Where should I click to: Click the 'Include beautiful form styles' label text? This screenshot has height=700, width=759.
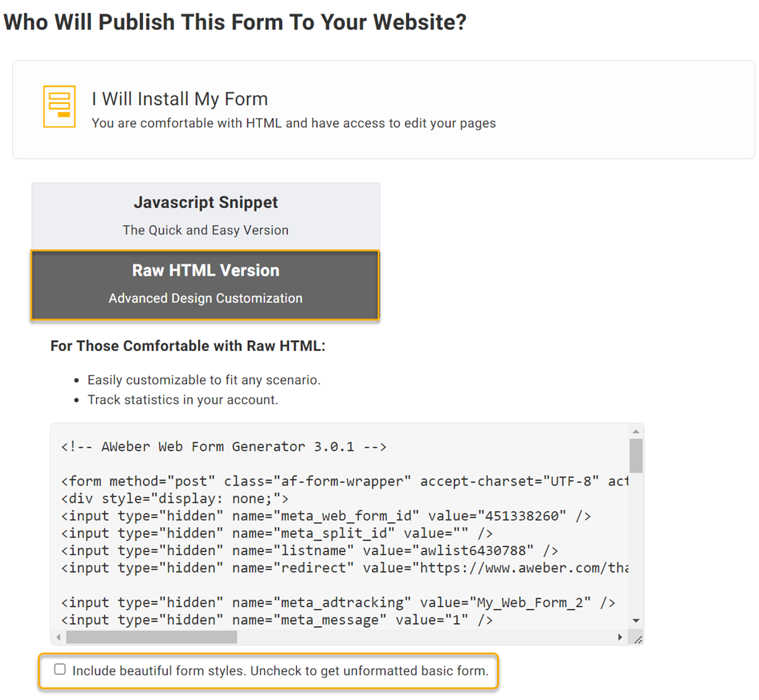[x=280, y=671]
